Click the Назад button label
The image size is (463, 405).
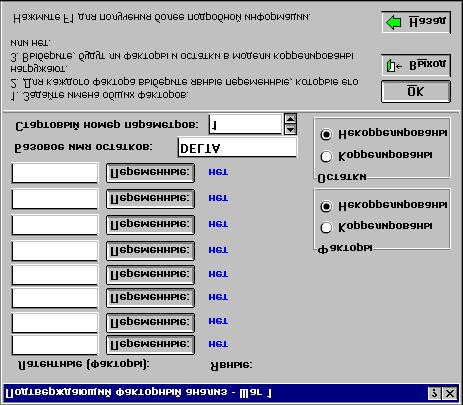(x=427, y=22)
